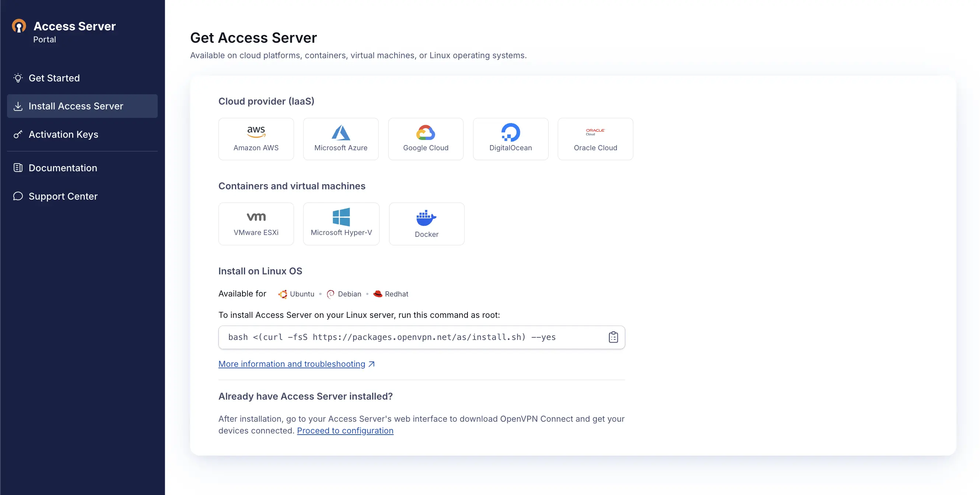Click the Docker whale tile

point(426,224)
